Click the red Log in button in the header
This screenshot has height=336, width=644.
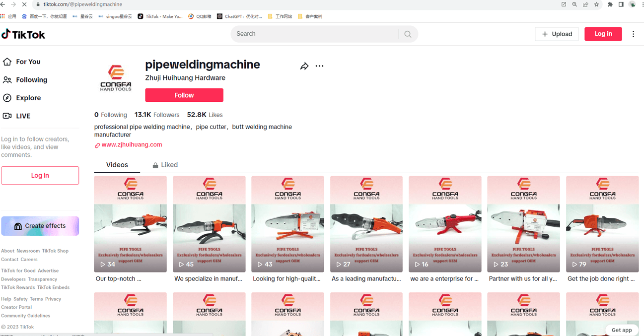[x=603, y=34]
